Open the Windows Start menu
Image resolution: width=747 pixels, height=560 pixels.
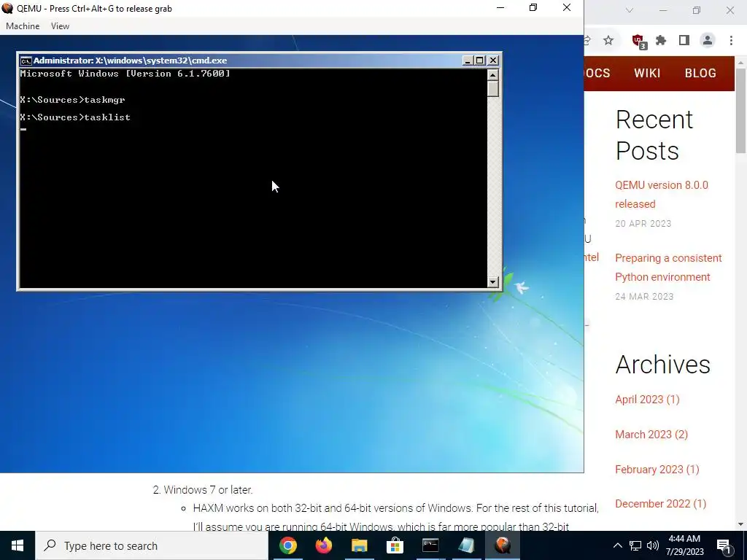(x=18, y=545)
